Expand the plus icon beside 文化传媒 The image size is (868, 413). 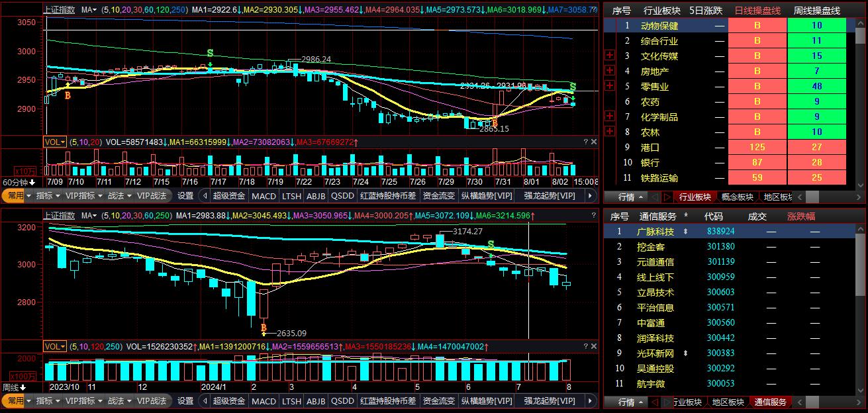point(610,56)
